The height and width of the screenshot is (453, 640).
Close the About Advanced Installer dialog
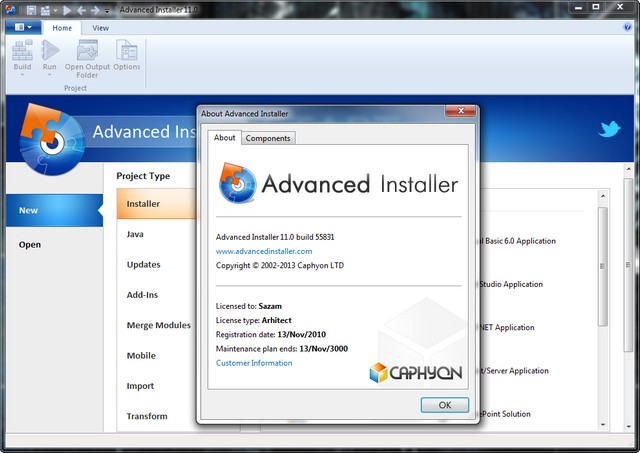click(461, 111)
